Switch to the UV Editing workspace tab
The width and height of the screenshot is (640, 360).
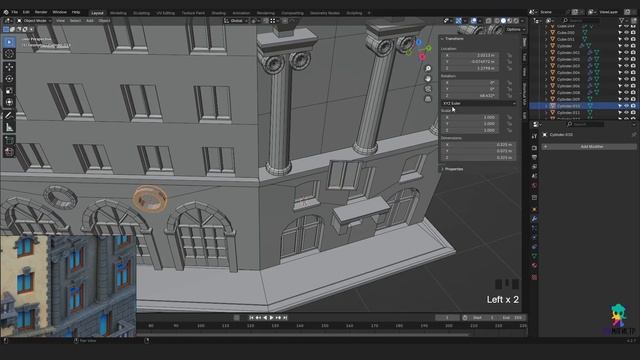[x=165, y=13]
